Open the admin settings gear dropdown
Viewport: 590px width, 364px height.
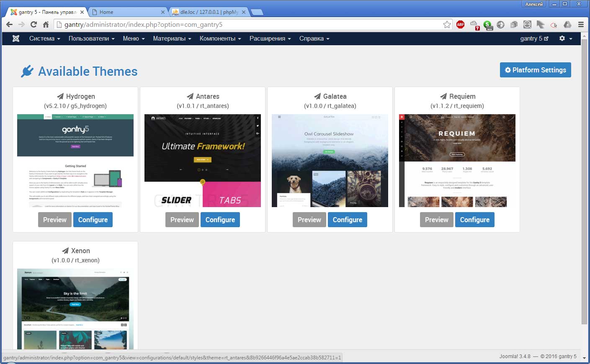[x=566, y=38]
